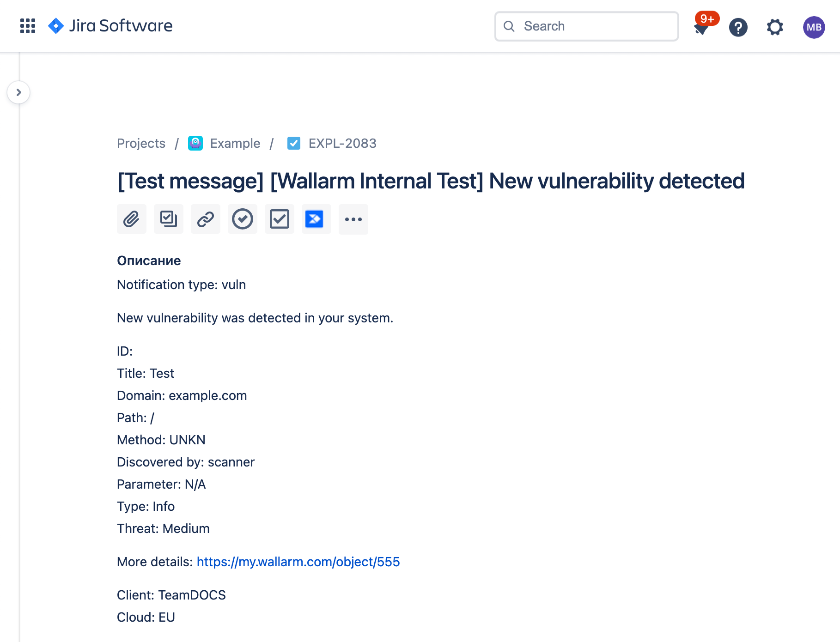The width and height of the screenshot is (840, 642).
Task: Click inside the Search field
Action: click(x=586, y=26)
